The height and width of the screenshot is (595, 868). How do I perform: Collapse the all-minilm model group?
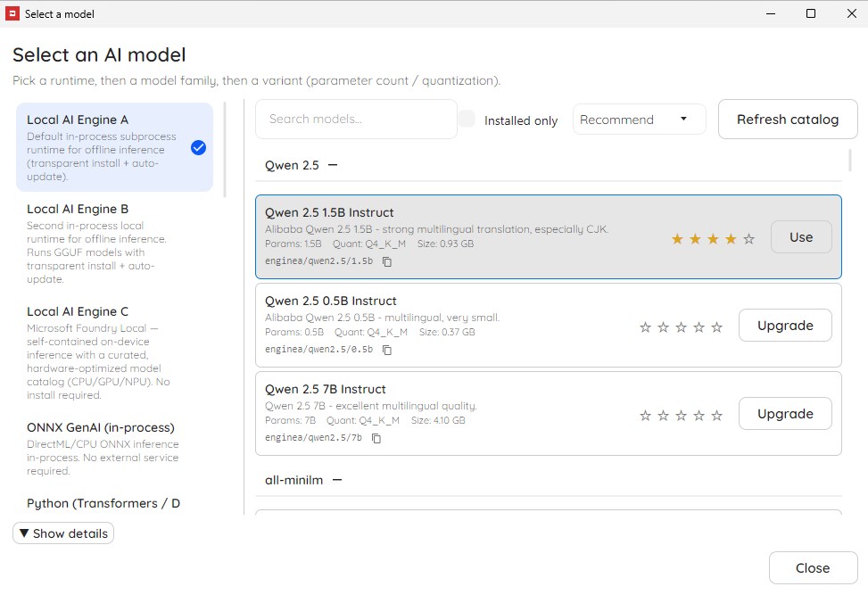tap(337, 480)
